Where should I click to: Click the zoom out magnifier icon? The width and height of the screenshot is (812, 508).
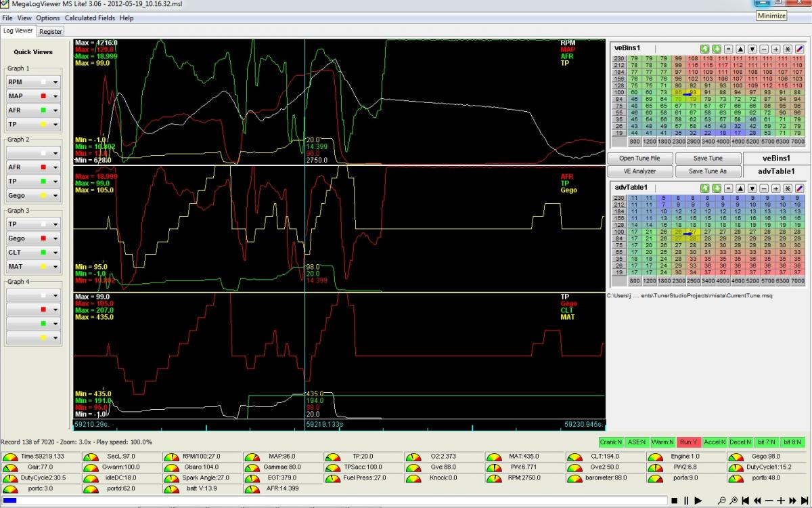click(x=722, y=501)
